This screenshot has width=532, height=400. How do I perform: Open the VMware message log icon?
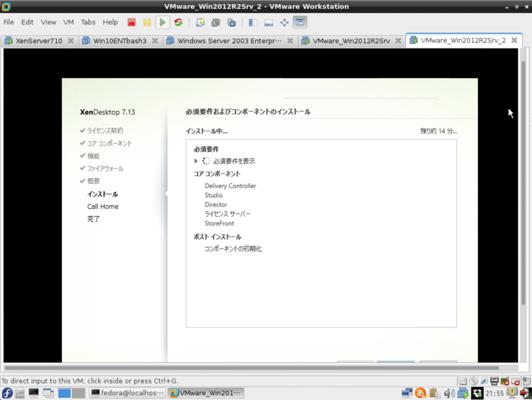526,381
